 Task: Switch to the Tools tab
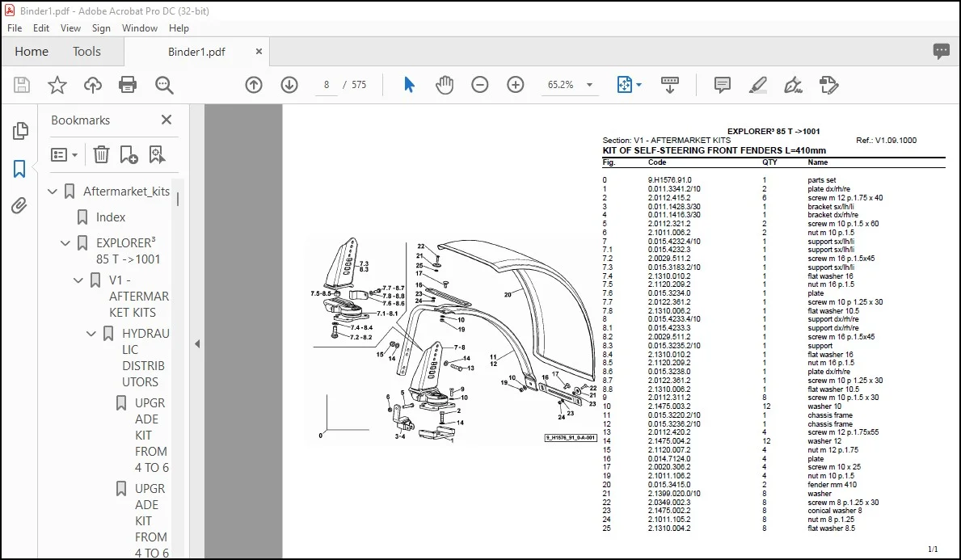pos(86,52)
